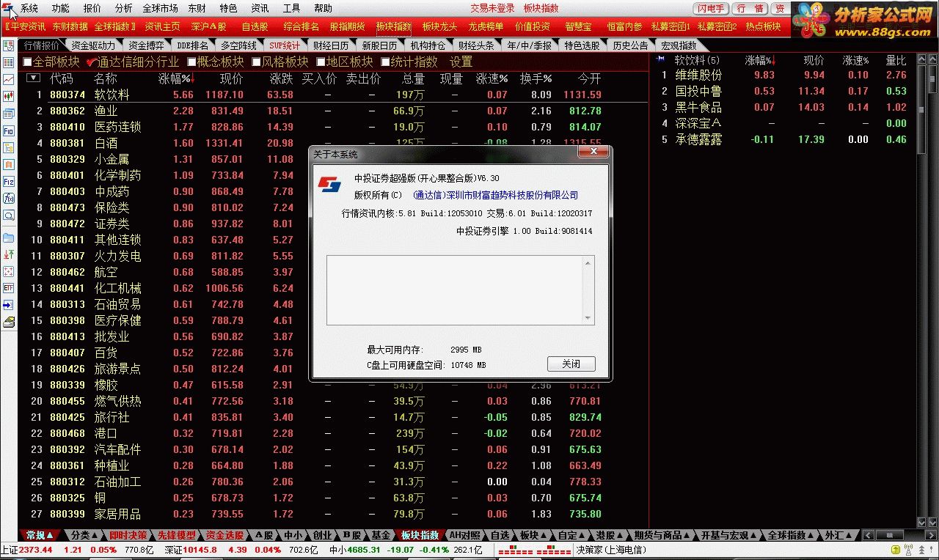Open the 系统 menu

pos(29,8)
